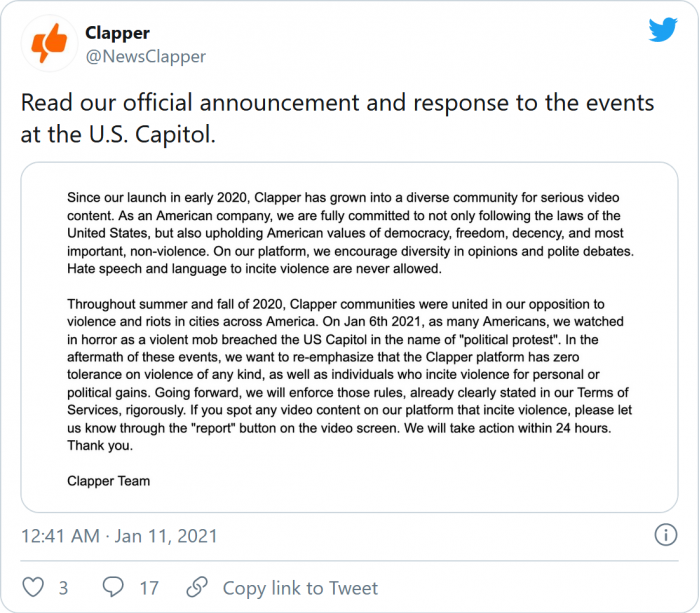700x613 pixels.
Task: Like the tweet with the heart icon
Action: (34, 587)
